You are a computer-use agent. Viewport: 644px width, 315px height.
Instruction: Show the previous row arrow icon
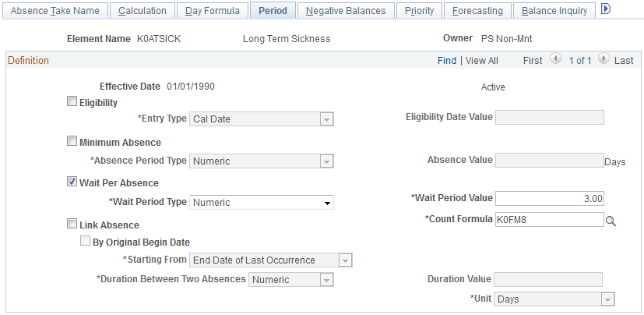pos(554,60)
